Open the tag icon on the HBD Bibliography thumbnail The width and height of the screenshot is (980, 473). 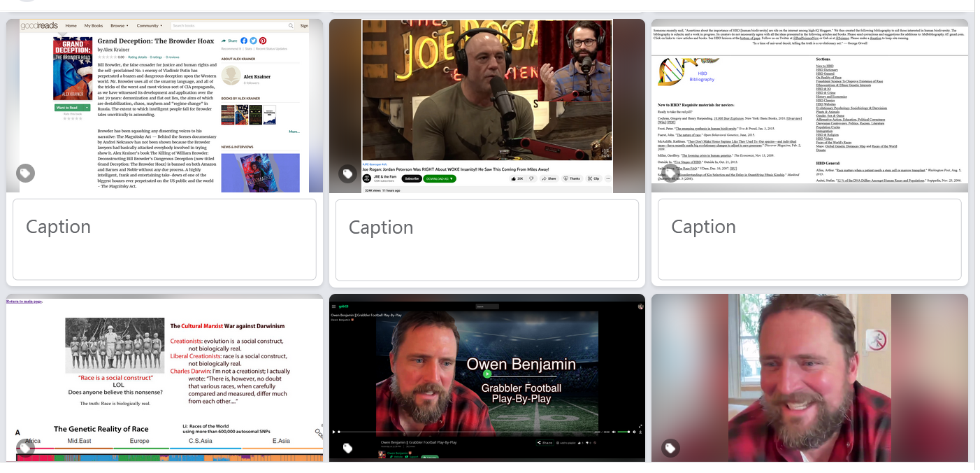pyautogui.click(x=670, y=174)
